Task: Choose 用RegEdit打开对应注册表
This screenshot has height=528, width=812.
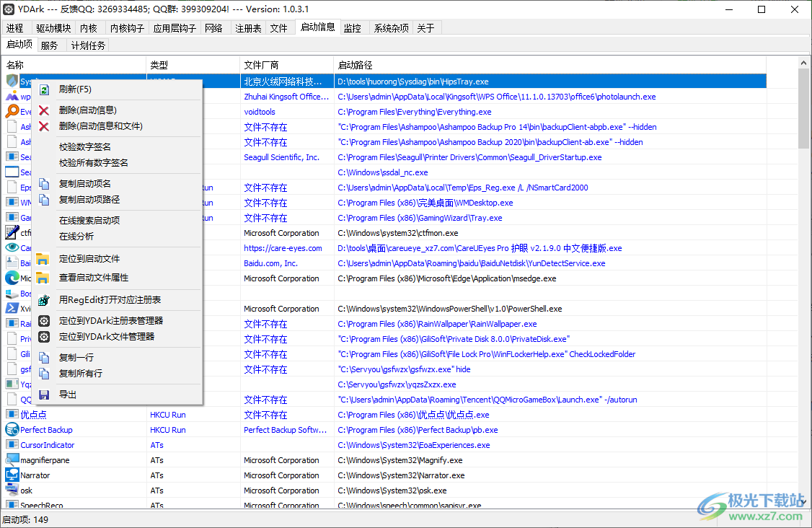Action: pyautogui.click(x=110, y=300)
